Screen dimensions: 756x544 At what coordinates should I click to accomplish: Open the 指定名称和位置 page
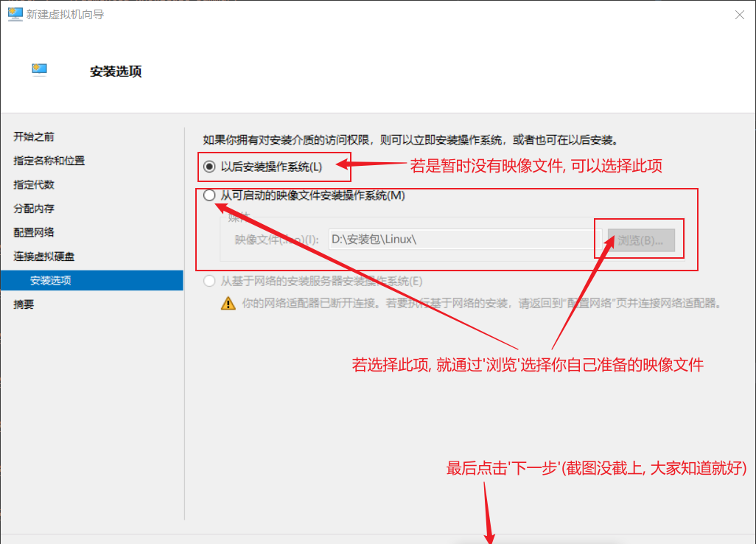(49, 161)
